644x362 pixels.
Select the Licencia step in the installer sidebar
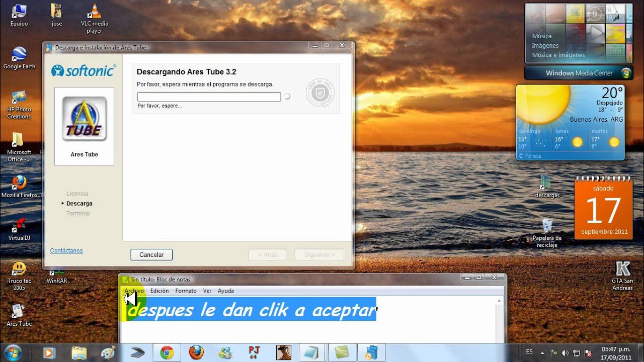tap(77, 194)
